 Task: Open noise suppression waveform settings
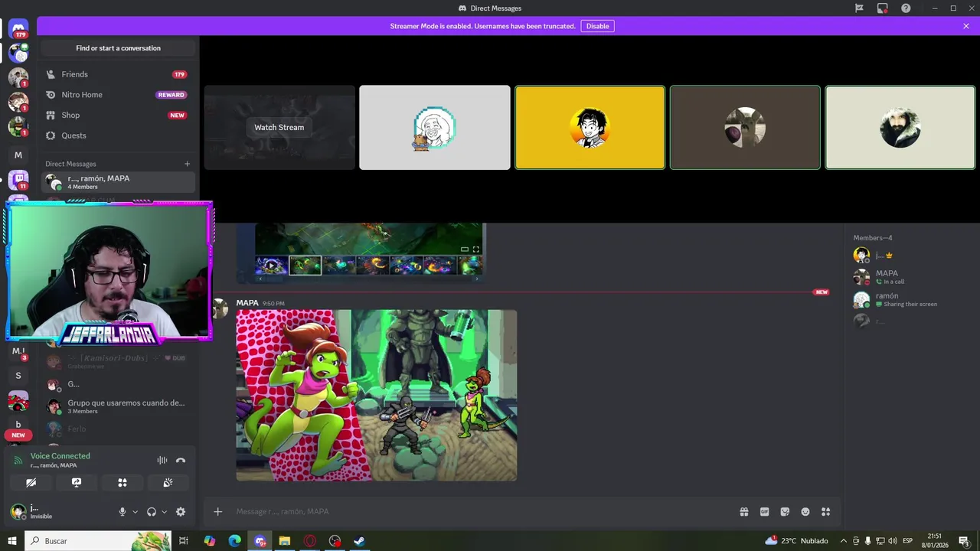coord(162,460)
